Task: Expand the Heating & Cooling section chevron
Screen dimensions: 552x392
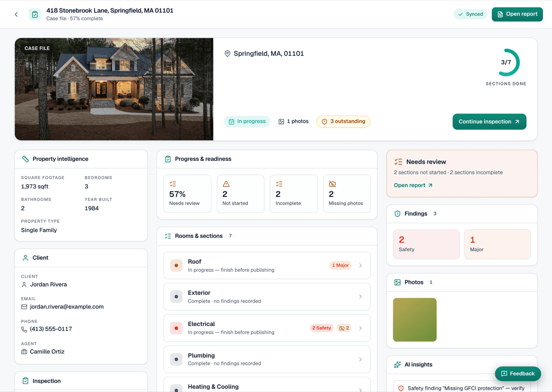Action: click(360, 390)
